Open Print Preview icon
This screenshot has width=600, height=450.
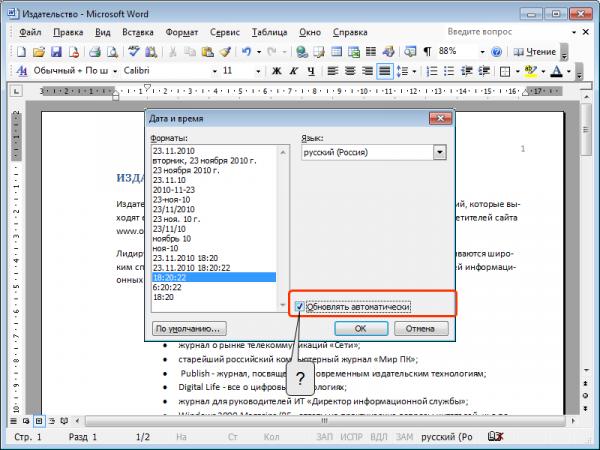112,52
